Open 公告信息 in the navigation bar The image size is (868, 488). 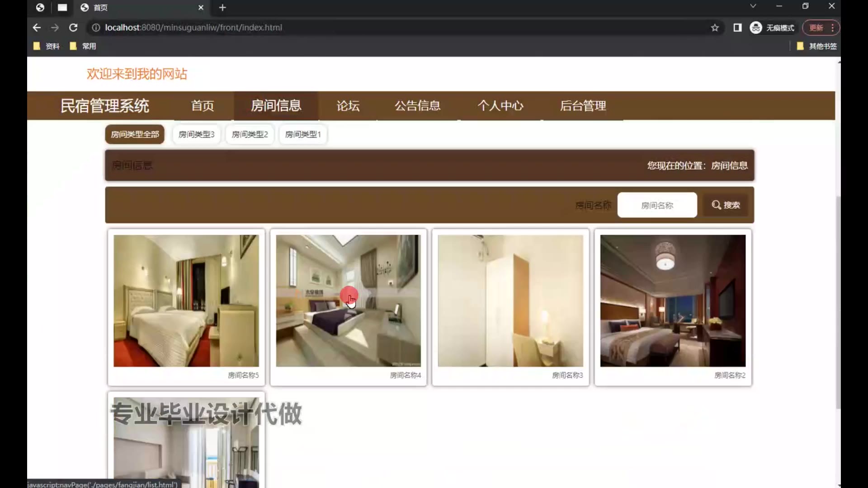[x=418, y=106]
